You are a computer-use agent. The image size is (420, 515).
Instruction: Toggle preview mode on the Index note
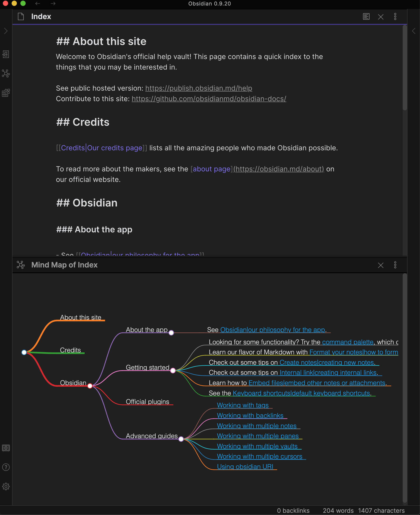[366, 16]
